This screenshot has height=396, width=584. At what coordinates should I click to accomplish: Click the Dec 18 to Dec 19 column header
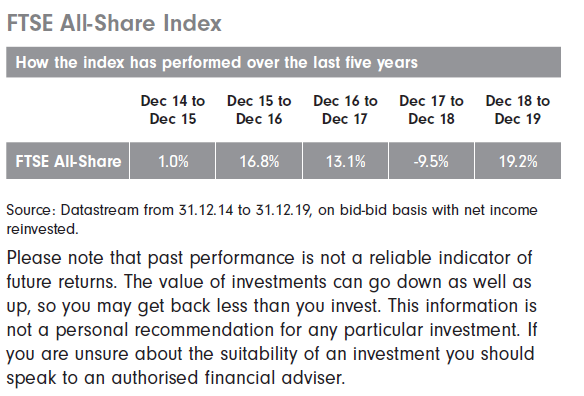518,110
